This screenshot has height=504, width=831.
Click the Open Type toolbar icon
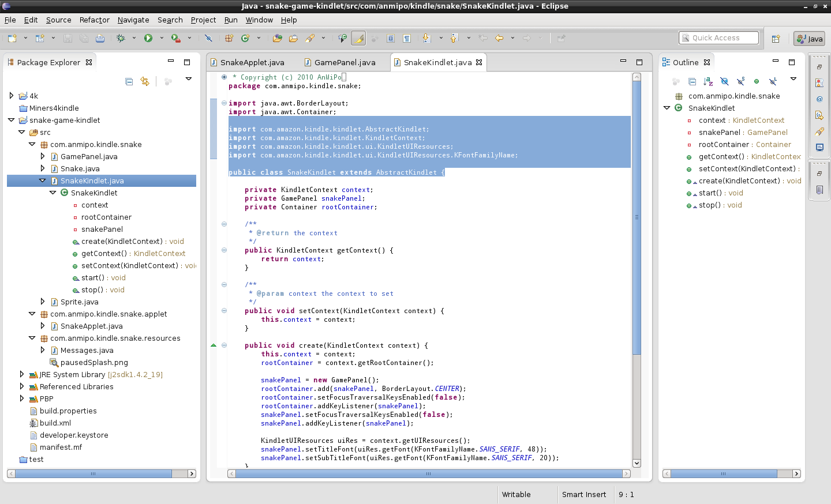278,38
